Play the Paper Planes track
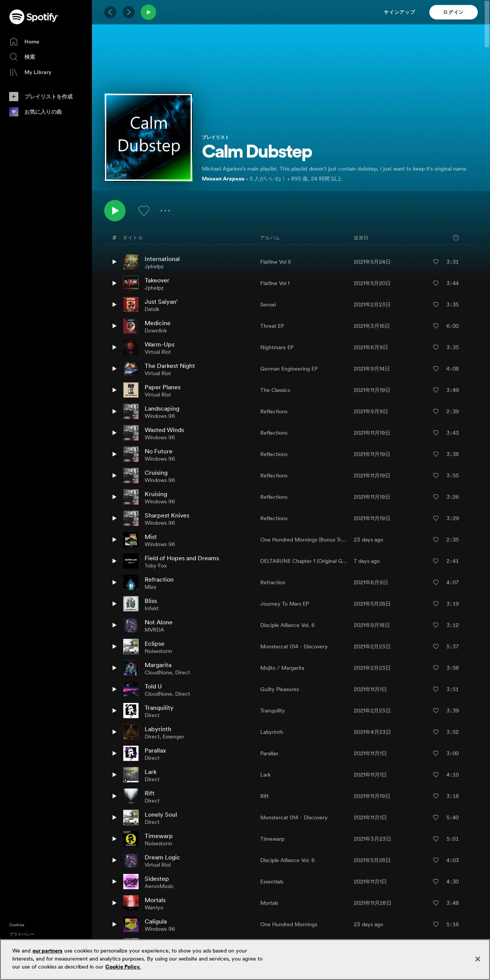 [114, 390]
